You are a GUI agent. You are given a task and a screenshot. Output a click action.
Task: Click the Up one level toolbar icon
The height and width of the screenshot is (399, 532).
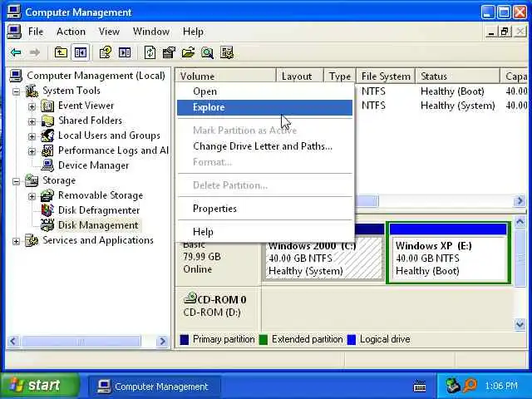pyautogui.click(x=61, y=52)
